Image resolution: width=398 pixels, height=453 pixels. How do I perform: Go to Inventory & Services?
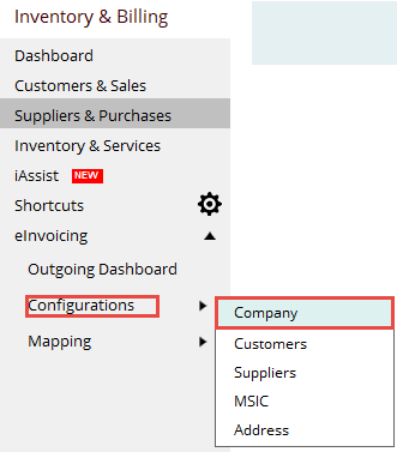(87, 146)
